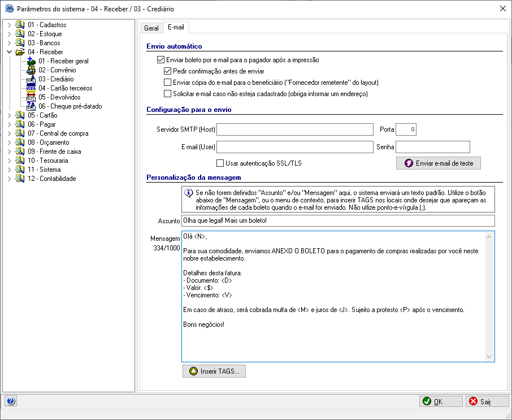Click the message scrollbar down arrow
The image size is (512, 420).
tap(489, 356)
